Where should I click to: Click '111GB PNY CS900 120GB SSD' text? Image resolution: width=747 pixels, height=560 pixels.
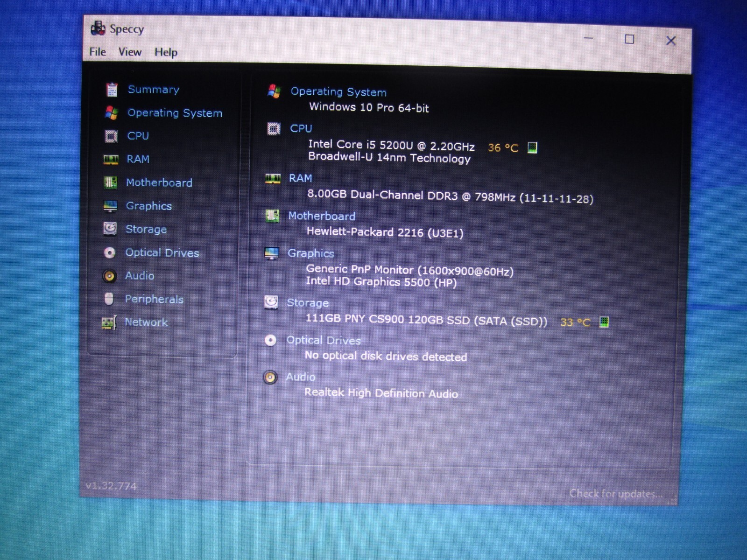(x=388, y=320)
